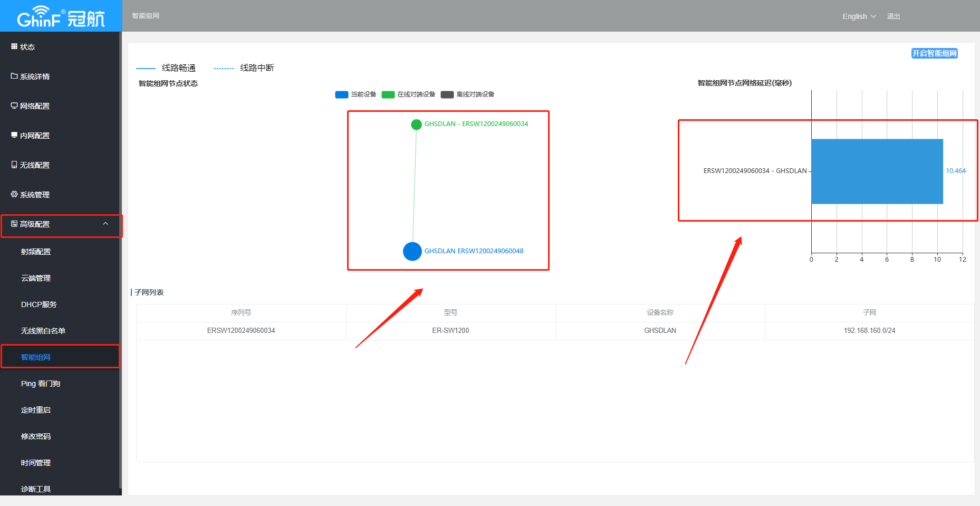Open Ping 看门狗 menu entry
This screenshot has width=980, height=506.
(41, 384)
